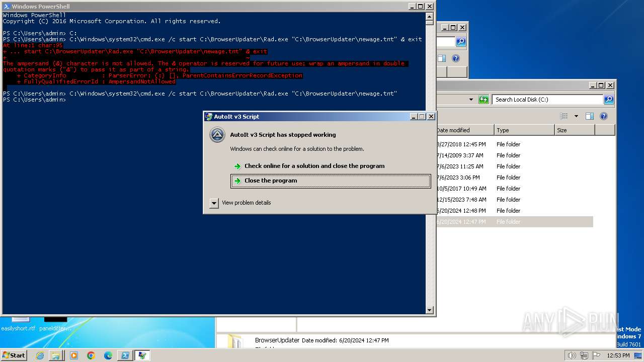Launch Microsoft Edge from taskbar
644x362 pixels.
(108, 355)
